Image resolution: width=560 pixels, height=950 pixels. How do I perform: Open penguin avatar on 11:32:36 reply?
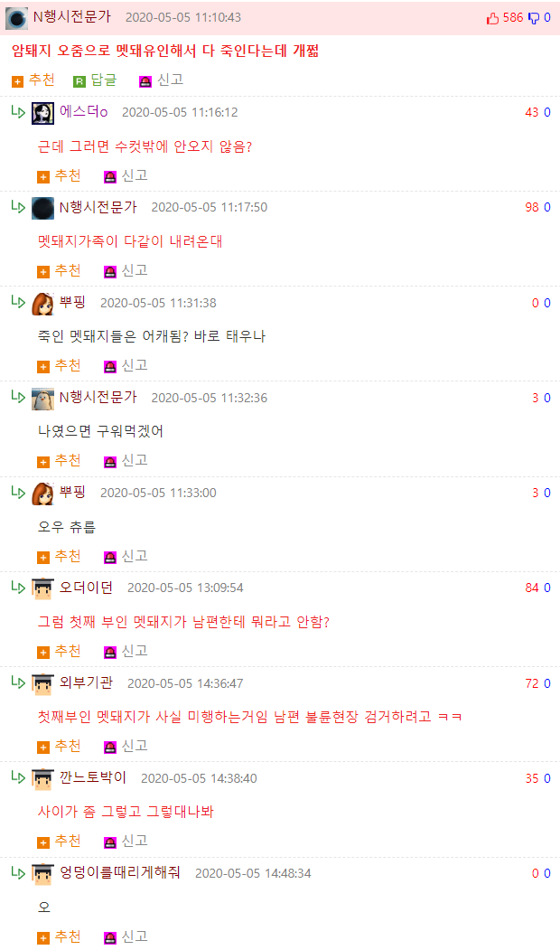click(42, 399)
